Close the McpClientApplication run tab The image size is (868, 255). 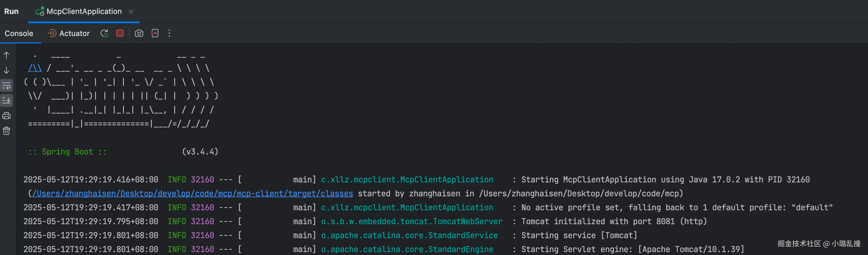tap(131, 11)
